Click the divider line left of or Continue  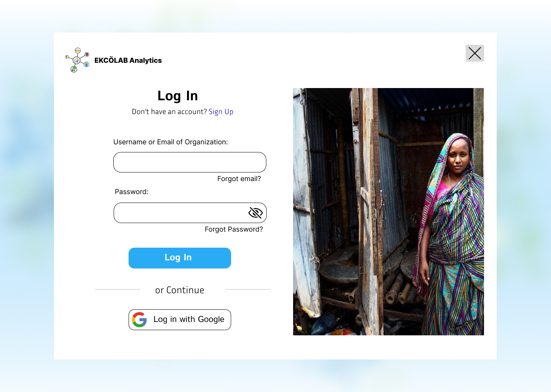pos(118,289)
